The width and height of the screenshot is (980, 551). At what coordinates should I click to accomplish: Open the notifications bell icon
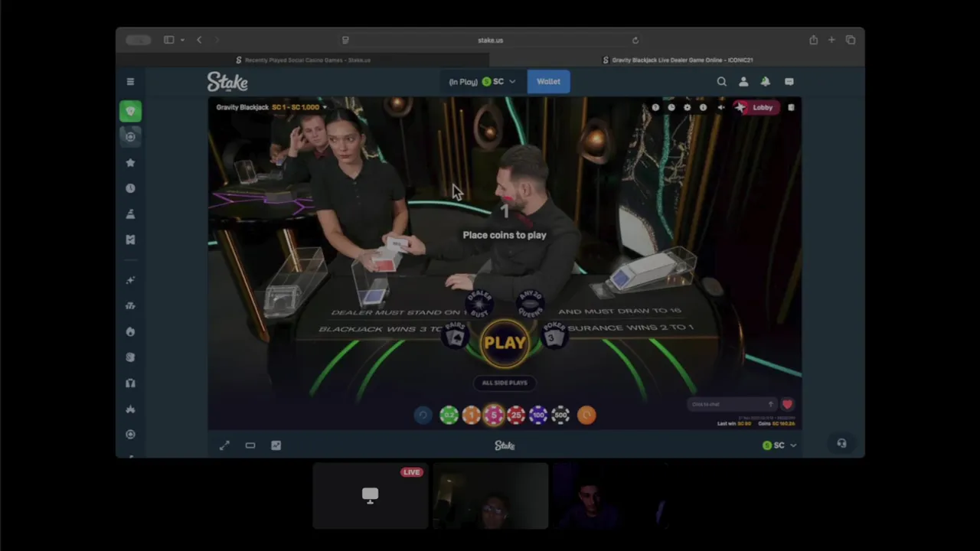point(765,82)
